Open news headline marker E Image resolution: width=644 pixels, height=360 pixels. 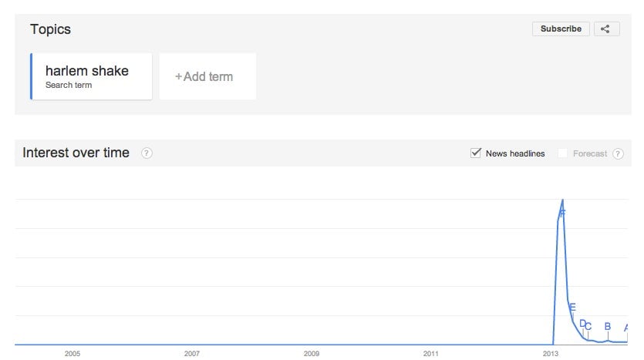[572, 307]
